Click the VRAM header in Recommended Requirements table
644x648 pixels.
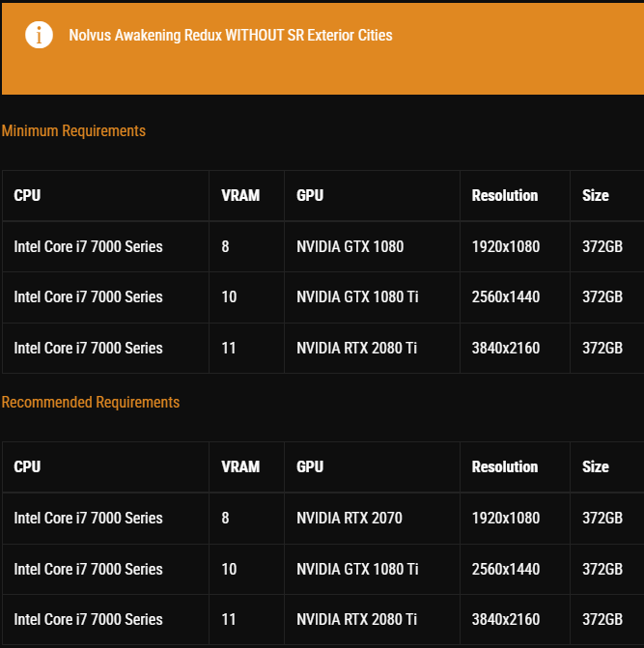point(240,467)
